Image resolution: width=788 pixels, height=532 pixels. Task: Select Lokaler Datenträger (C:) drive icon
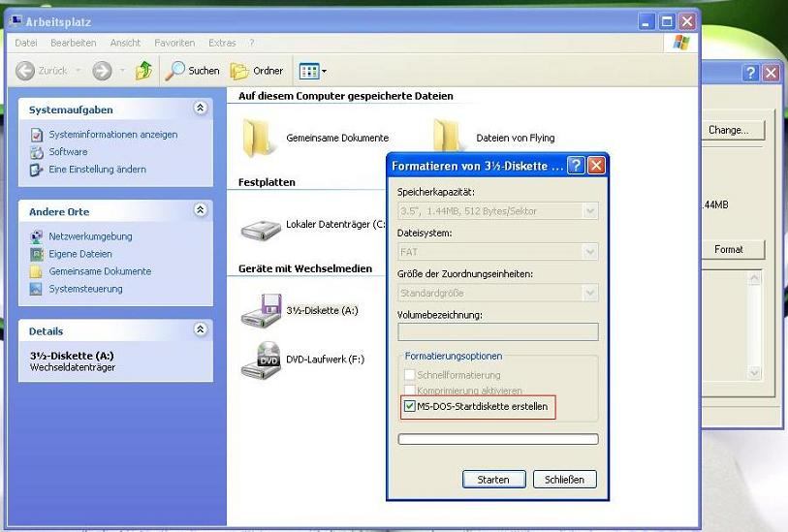(x=261, y=230)
